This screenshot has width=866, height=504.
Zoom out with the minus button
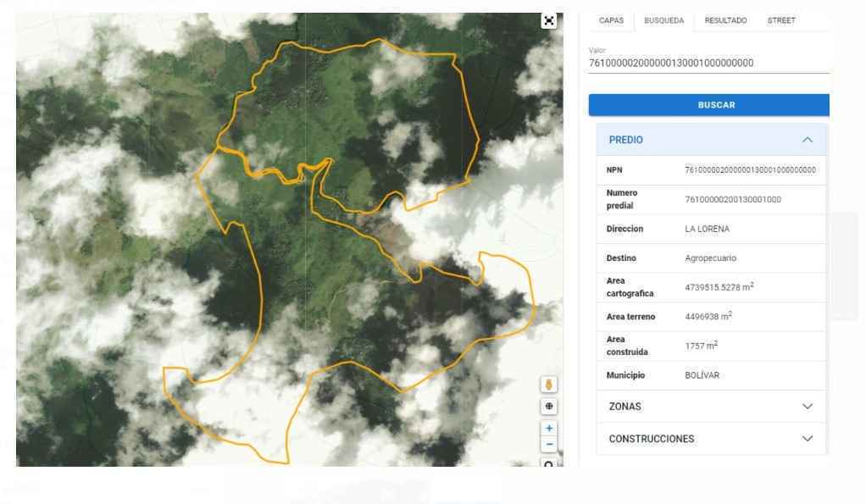pos(549,444)
